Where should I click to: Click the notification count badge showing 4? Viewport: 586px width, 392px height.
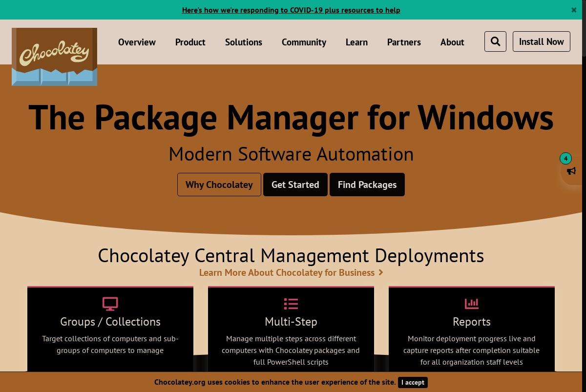tap(565, 158)
